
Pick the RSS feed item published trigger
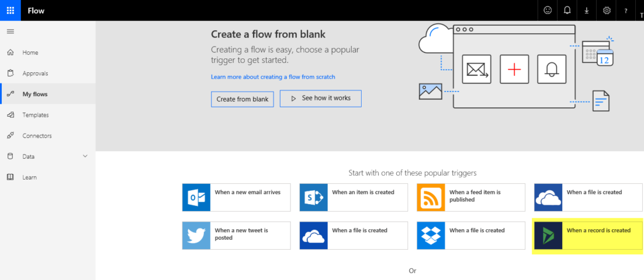click(471, 197)
